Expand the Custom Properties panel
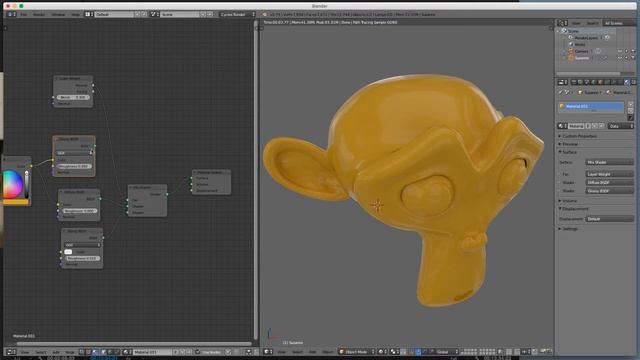 pos(579,136)
